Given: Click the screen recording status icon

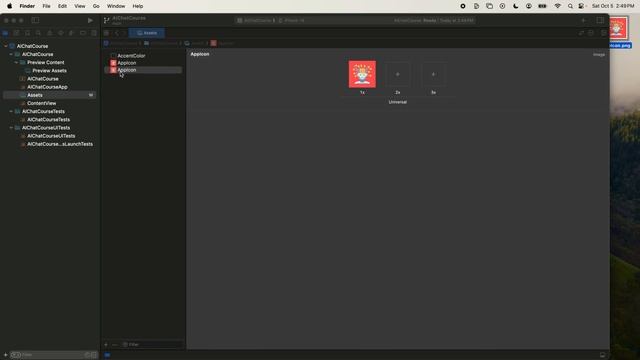Looking at the screenshot, I should 463,6.
